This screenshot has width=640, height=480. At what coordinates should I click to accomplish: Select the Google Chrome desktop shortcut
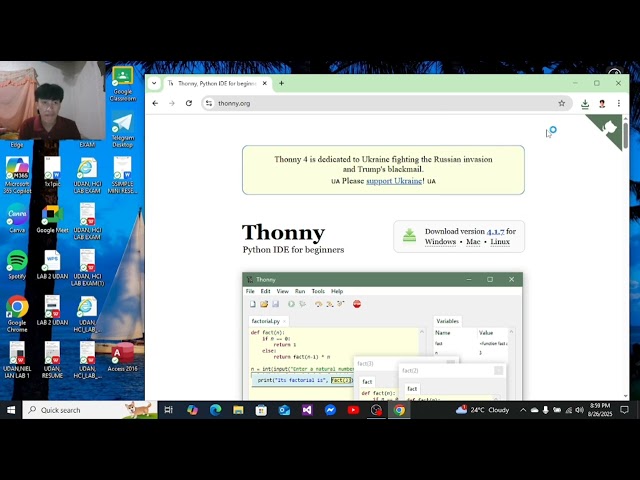(17, 314)
